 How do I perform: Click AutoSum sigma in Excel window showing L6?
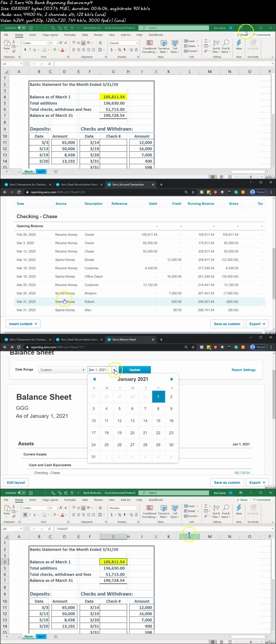(206, 41)
